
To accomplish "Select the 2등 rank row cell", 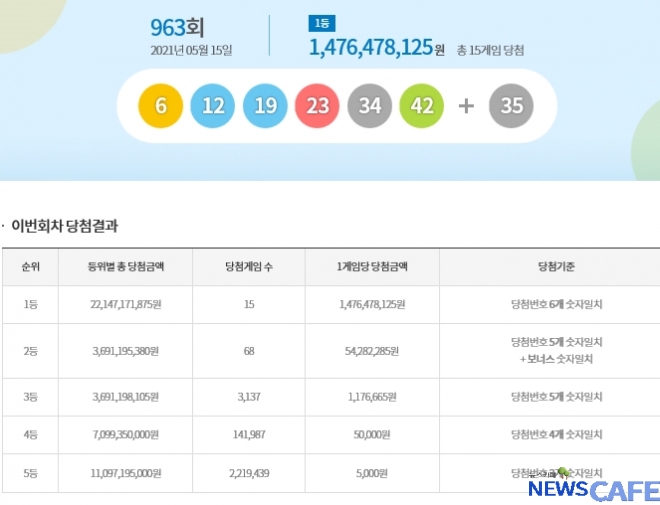I will tap(30, 351).
